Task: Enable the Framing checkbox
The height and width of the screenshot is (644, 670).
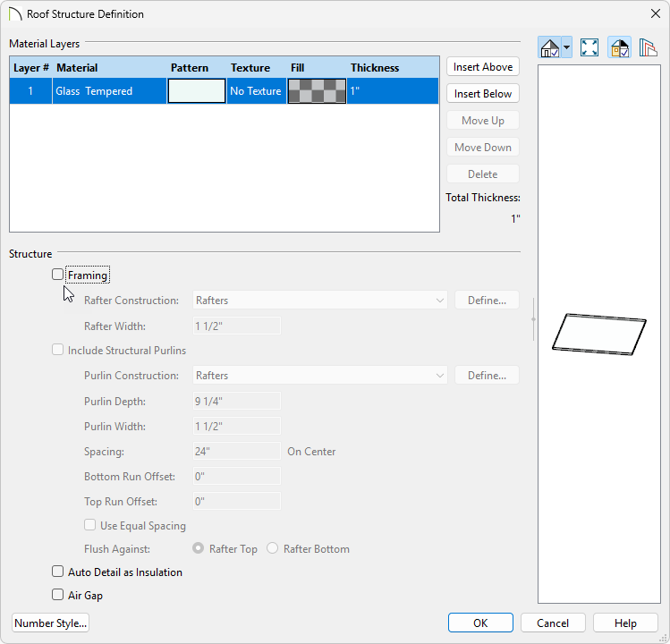Action: (58, 275)
